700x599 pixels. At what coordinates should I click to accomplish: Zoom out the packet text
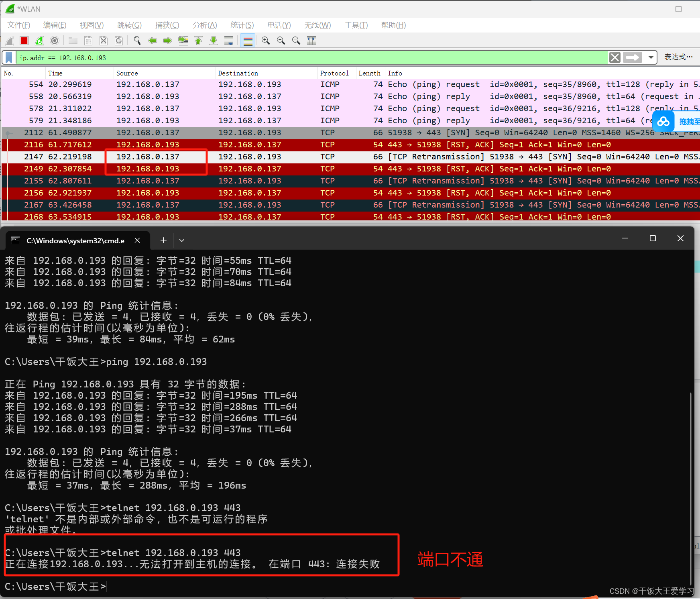[x=281, y=41]
